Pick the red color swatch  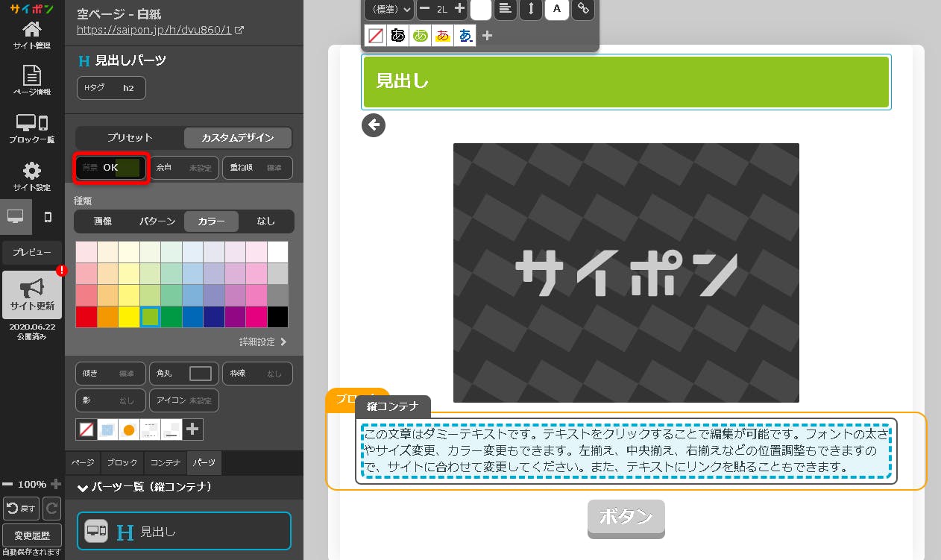click(86, 317)
